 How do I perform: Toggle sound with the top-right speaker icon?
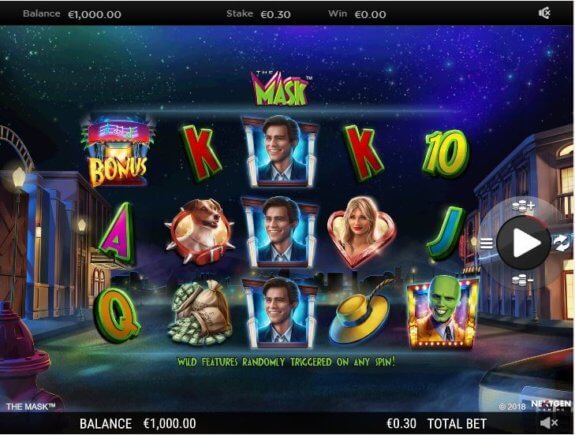[545, 14]
